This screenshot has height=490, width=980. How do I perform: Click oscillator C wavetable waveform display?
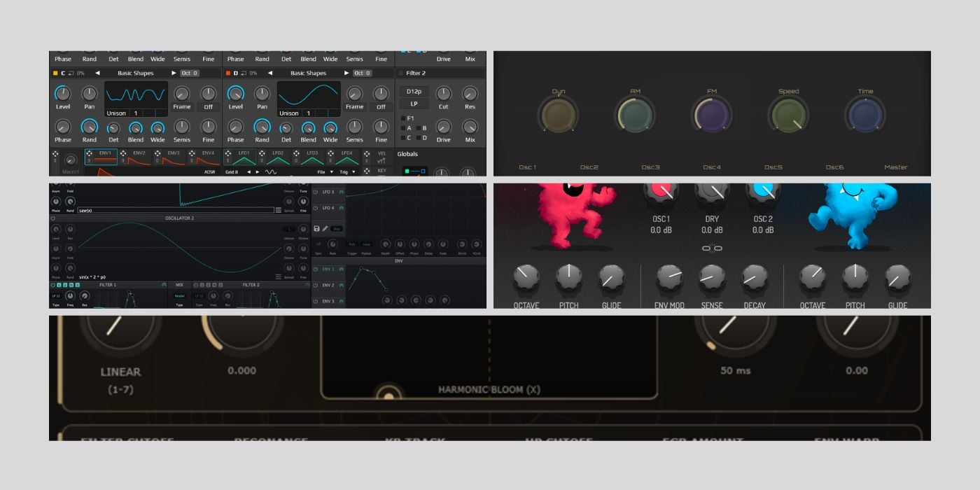coord(136,94)
